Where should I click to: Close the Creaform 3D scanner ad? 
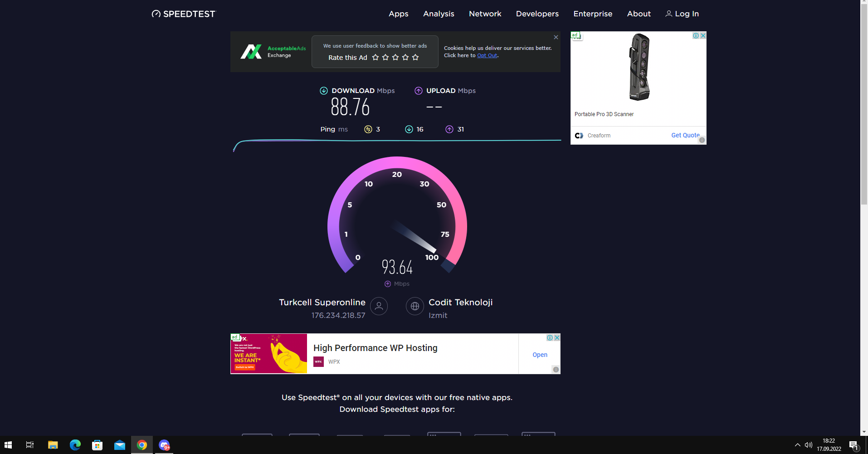(703, 35)
